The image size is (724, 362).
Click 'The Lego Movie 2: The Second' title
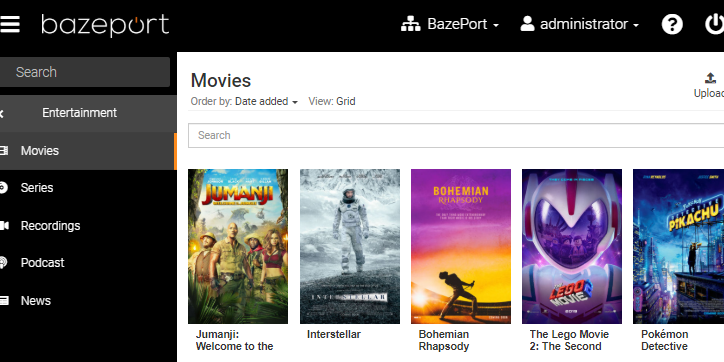pos(569,340)
